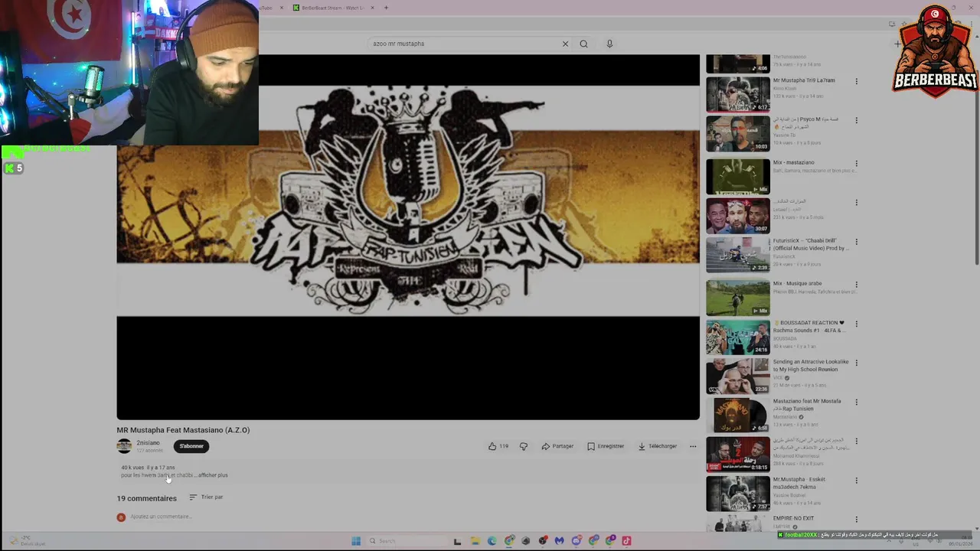
Task: Open options menu for Mix - mastaziano
Action: [x=856, y=163]
